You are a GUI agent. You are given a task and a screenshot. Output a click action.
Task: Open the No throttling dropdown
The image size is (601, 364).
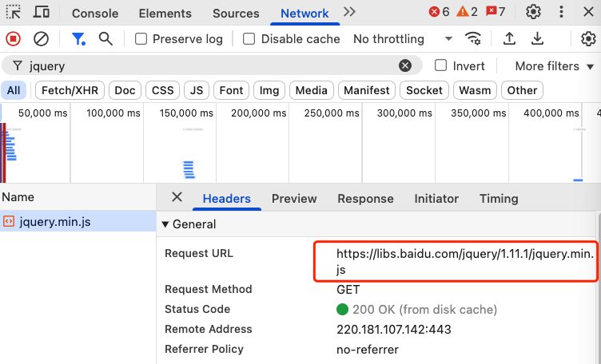point(403,39)
